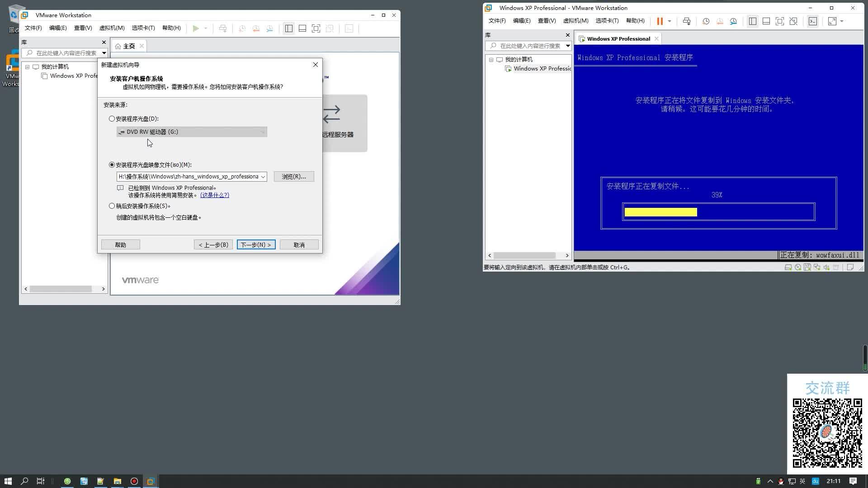Open the 这是什么? link
The height and width of the screenshot is (488, 868).
215,195
